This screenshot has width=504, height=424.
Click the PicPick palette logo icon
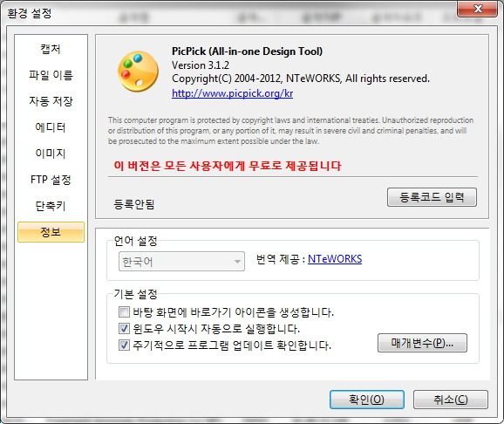tap(139, 72)
